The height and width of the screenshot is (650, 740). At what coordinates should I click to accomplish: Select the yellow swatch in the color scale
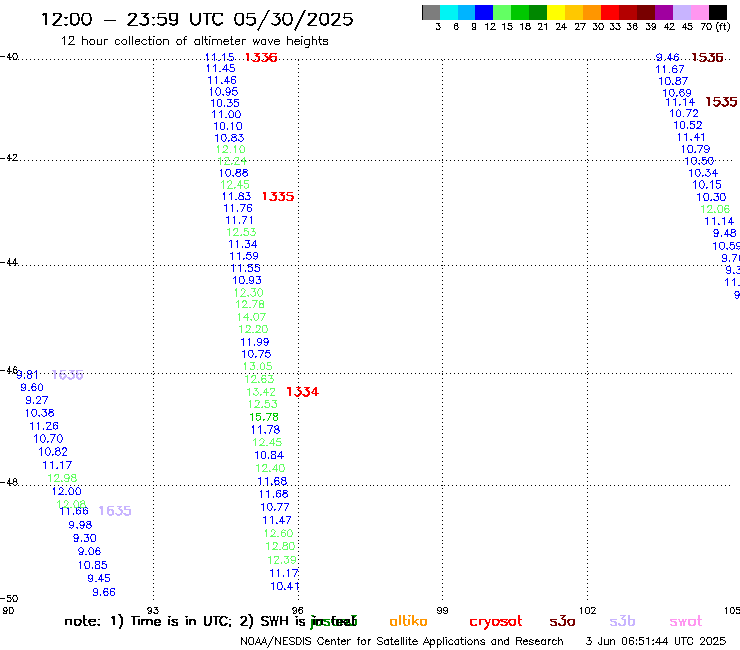[556, 12]
